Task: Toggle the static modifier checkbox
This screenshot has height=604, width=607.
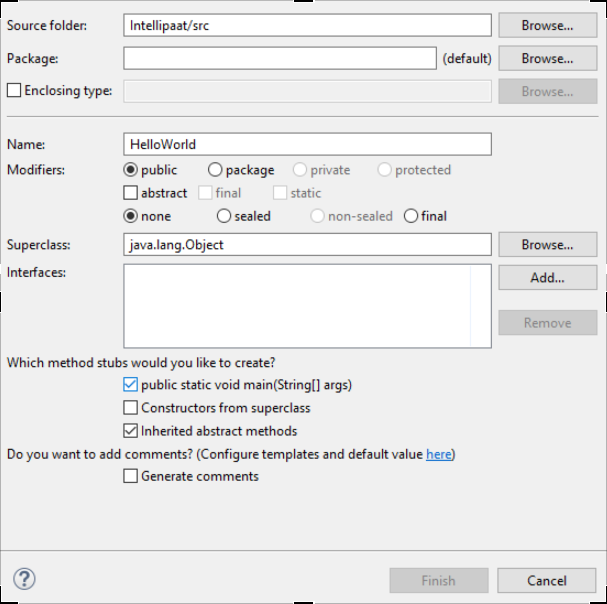Action: (x=280, y=193)
